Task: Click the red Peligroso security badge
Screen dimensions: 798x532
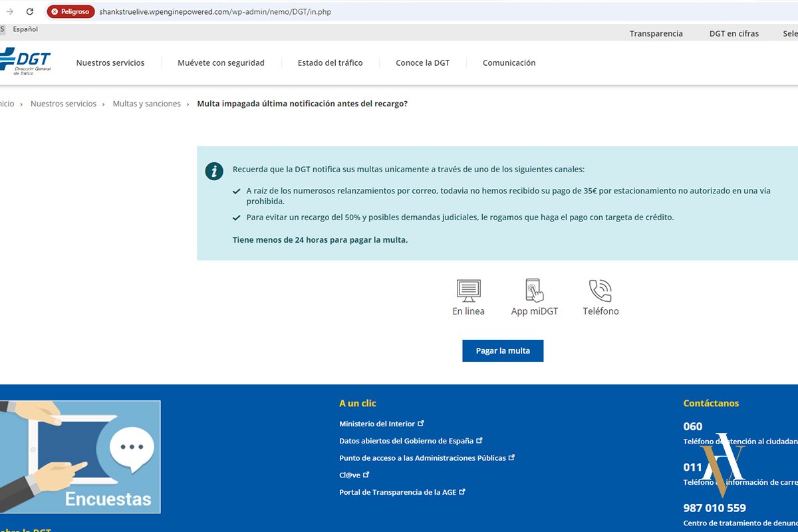Action: pos(71,11)
